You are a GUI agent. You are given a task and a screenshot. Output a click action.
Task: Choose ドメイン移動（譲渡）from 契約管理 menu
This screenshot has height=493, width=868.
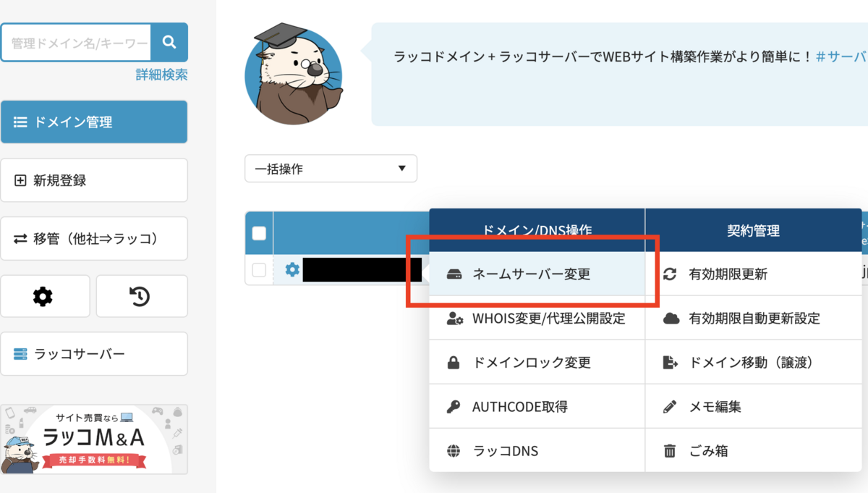click(738, 362)
